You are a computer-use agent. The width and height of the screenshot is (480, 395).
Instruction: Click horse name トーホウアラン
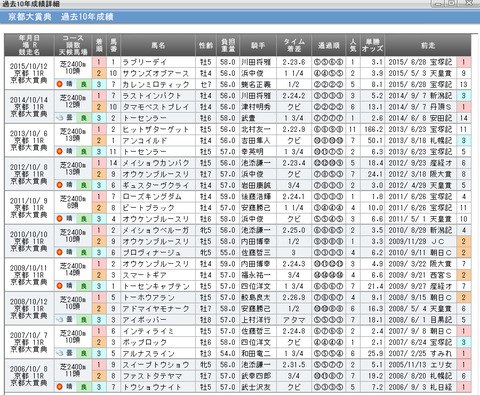(148, 298)
